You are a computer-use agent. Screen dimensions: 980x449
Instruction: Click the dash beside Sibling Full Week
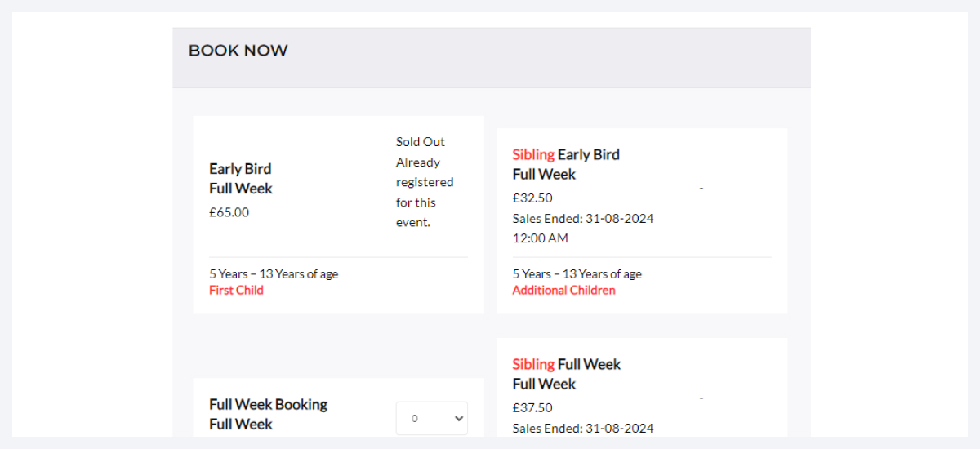(701, 398)
